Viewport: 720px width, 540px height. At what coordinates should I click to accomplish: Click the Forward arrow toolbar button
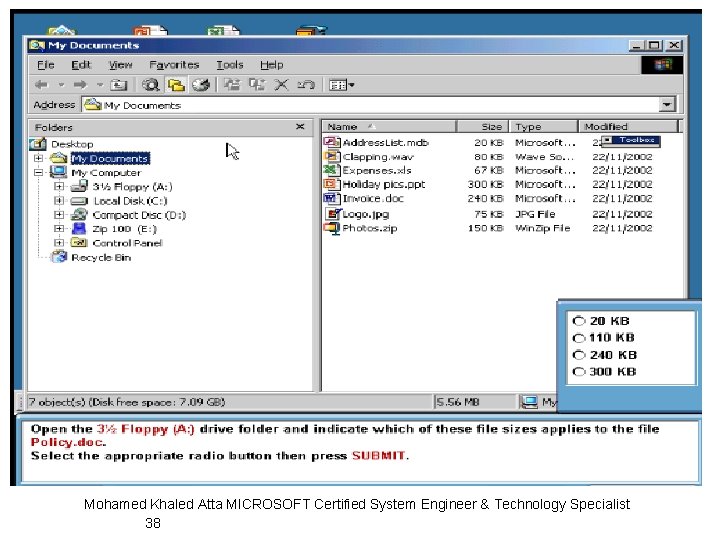click(80, 84)
